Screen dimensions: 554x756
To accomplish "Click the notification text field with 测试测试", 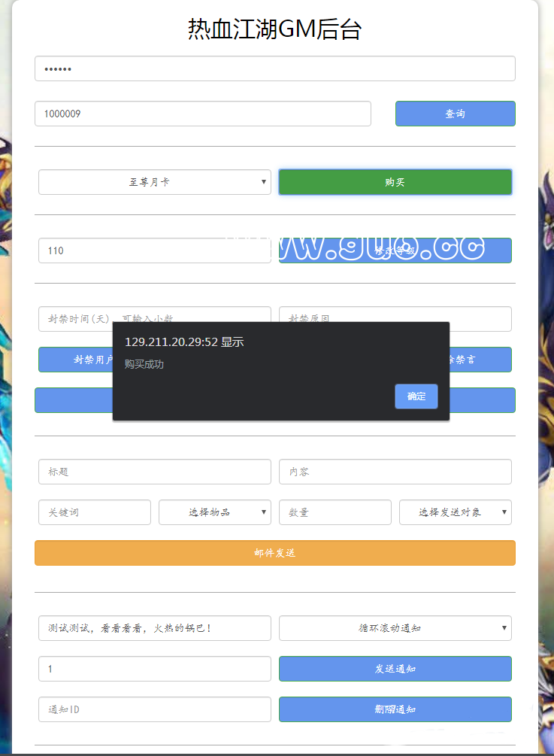I will tap(155, 628).
